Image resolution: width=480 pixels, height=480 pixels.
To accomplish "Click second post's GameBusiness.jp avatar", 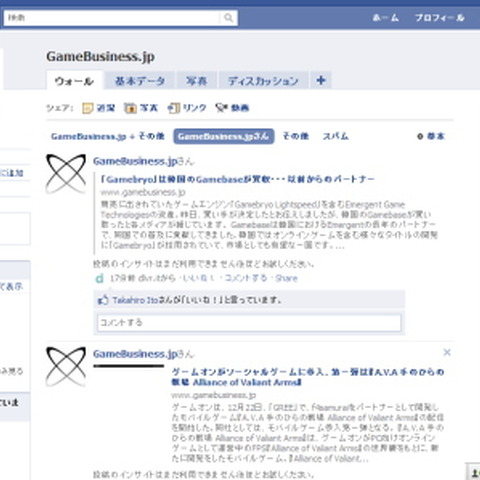I will (66, 367).
